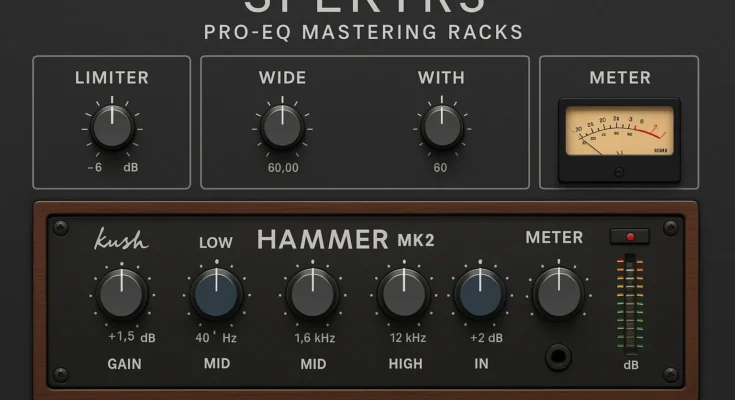The image size is (735, 400).
Task: Click the headphone jack socket
Action: click(x=558, y=357)
